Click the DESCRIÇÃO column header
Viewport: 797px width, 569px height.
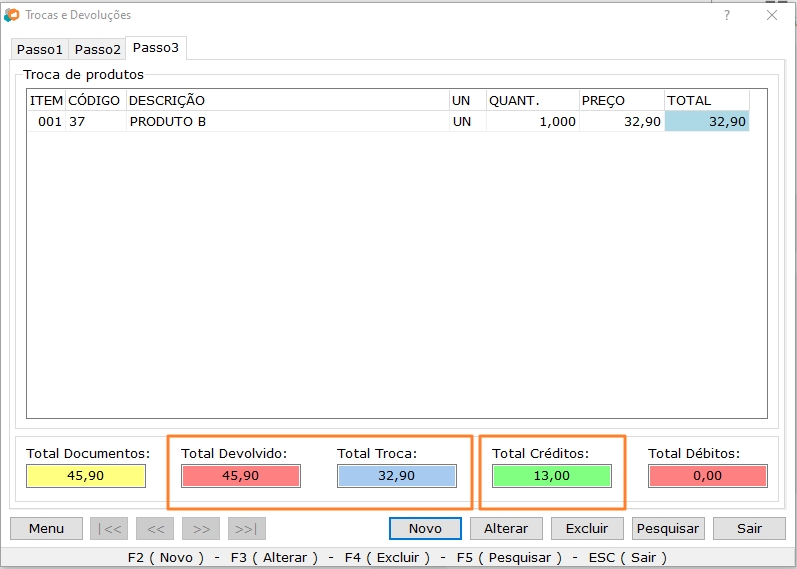(x=286, y=100)
